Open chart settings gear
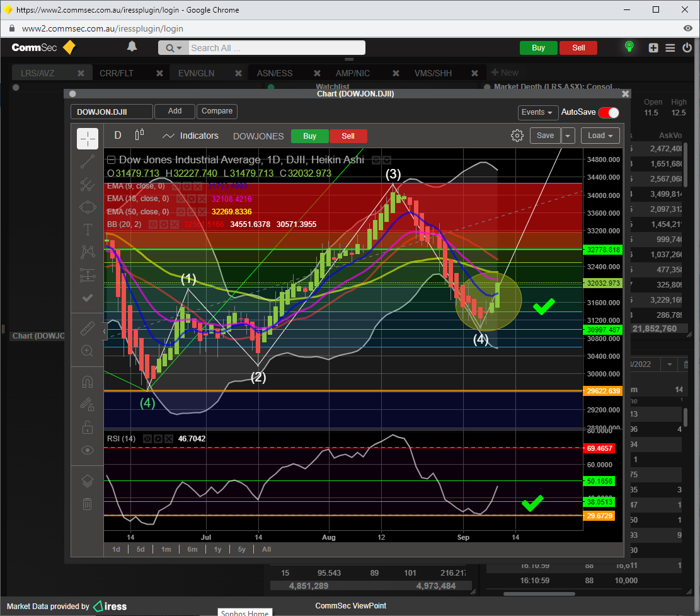 [517, 136]
